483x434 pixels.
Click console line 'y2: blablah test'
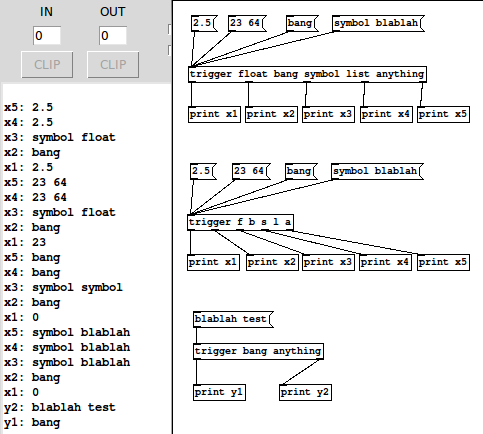60,407
